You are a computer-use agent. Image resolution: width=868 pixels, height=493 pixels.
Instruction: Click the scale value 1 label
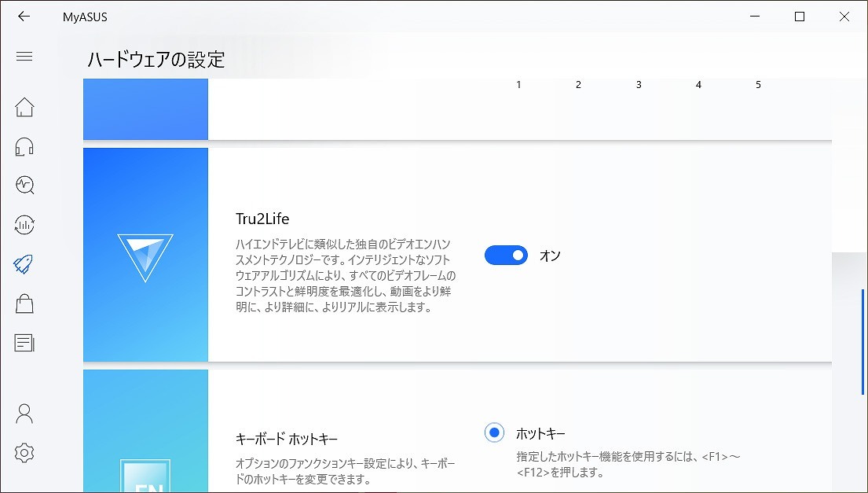point(518,85)
